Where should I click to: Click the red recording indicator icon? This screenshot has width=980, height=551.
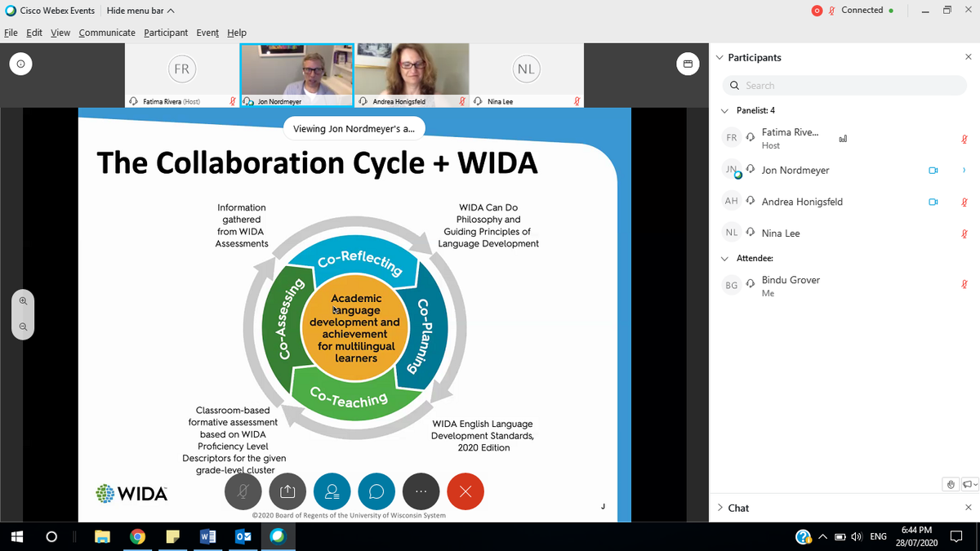[x=817, y=11]
